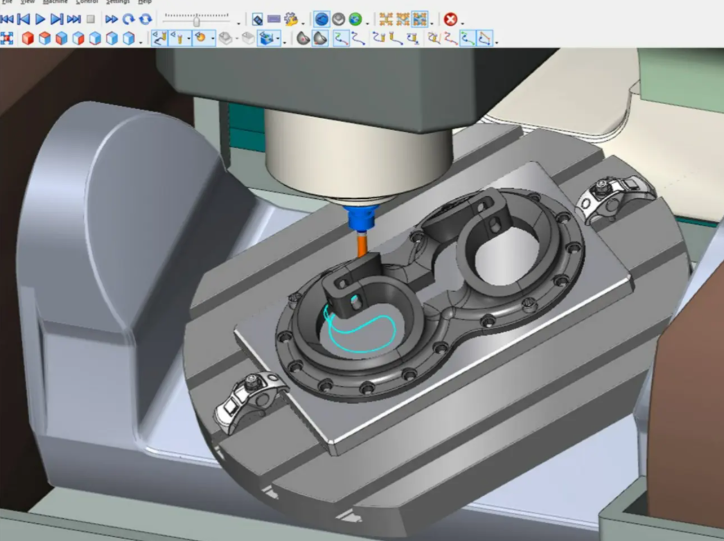This screenshot has height=541, width=724.
Task: Toggle the highlighted orange and blue grid icon
Action: (x=420, y=19)
